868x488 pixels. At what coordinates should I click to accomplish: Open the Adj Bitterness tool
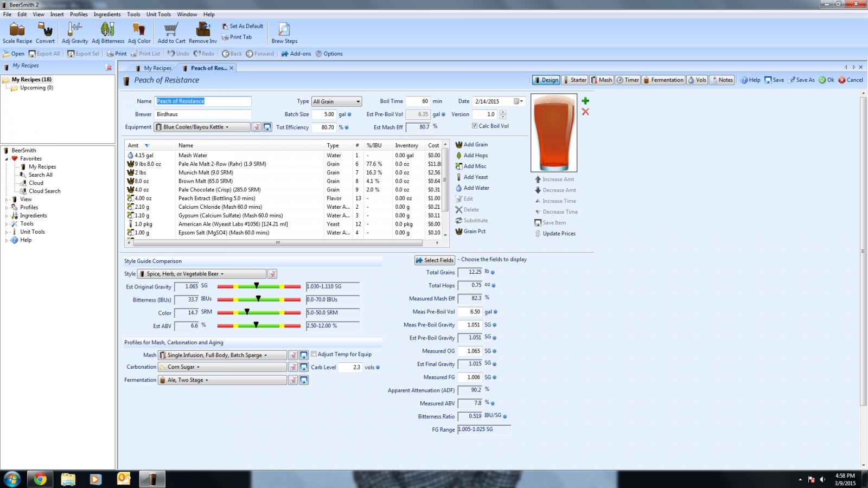(x=108, y=33)
